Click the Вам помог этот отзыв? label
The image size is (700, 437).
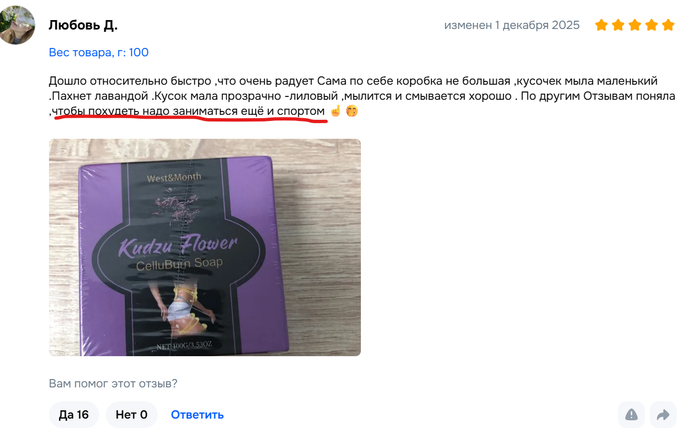click(113, 383)
